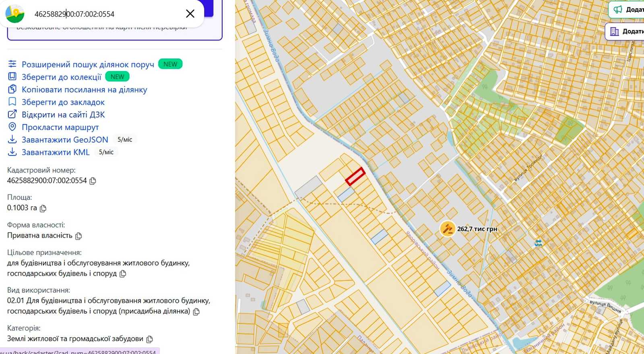Clear the cadastral number search field
The height and width of the screenshot is (354, 644).
click(x=190, y=14)
